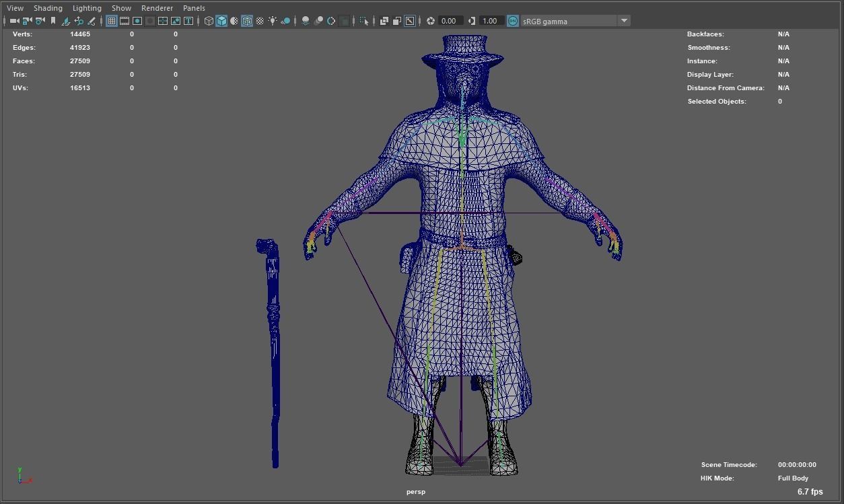
Task: Toggle the Safe Title overlay
Action: (188, 21)
